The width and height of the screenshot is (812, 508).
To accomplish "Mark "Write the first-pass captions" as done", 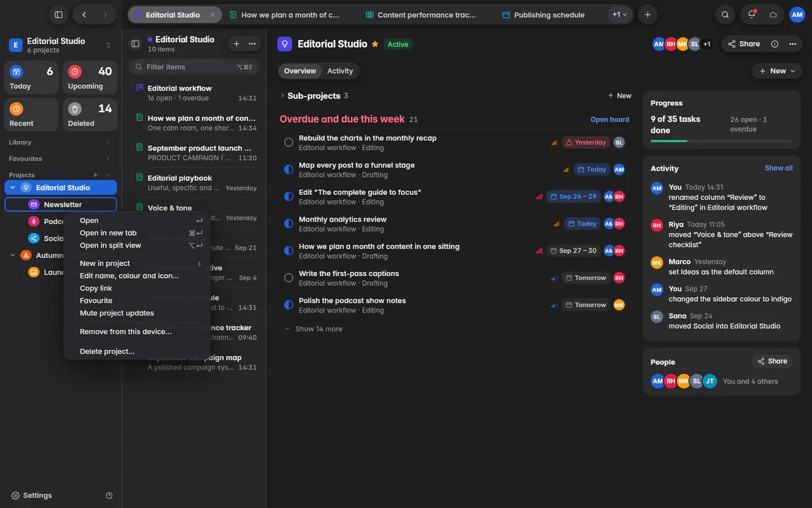I will point(289,277).
